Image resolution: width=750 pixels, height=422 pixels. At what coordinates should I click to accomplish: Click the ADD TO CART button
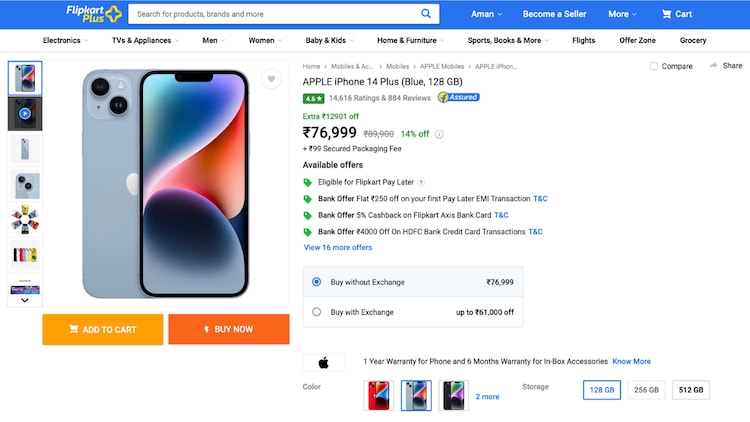[102, 329]
